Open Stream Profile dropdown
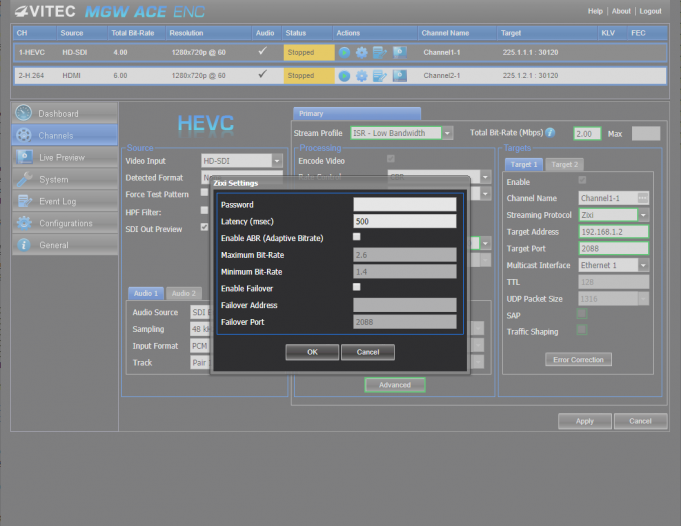Image resolution: width=681 pixels, height=526 pixels. click(447, 133)
